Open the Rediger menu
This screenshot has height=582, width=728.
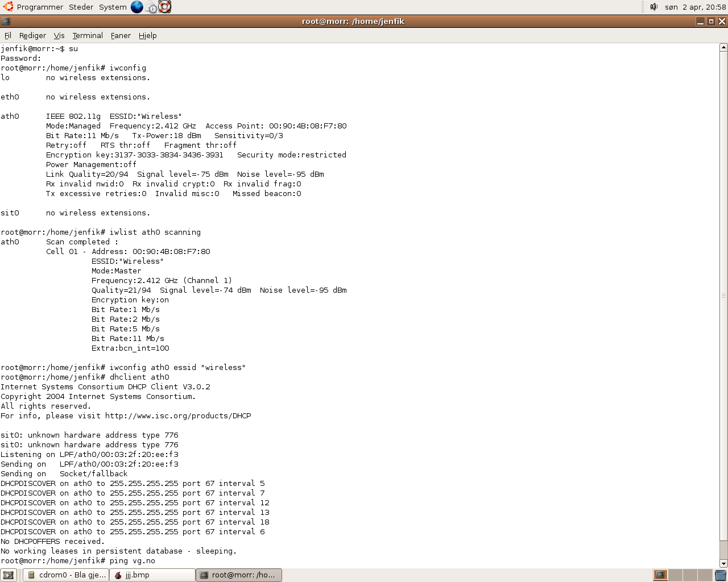tap(32, 35)
